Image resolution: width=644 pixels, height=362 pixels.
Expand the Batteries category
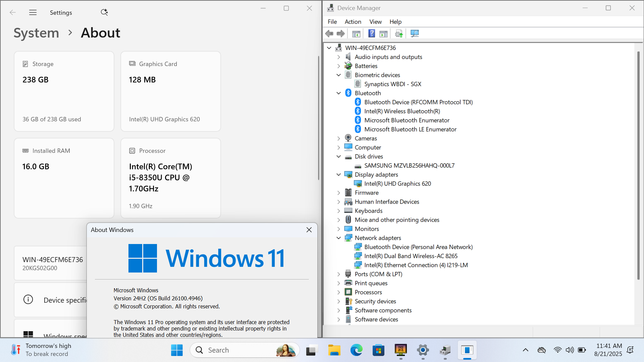click(x=339, y=66)
